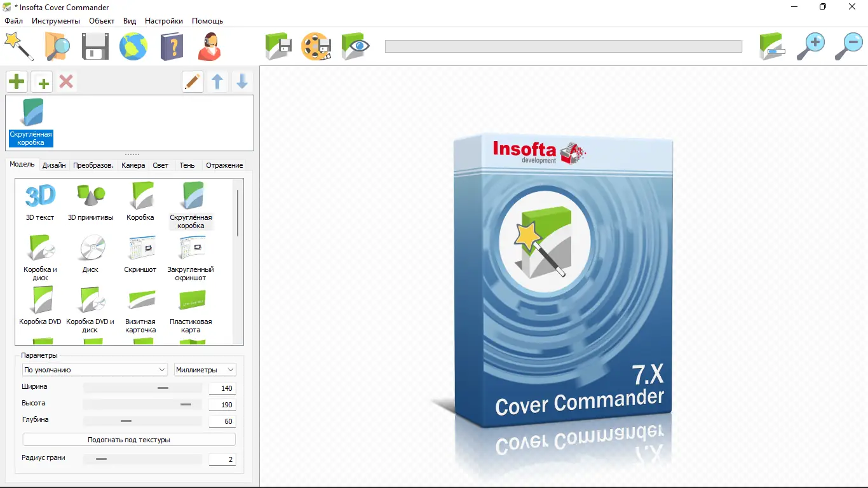Adjust the Глубина slider
Viewport: 868px width, 488px height.
[142, 421]
